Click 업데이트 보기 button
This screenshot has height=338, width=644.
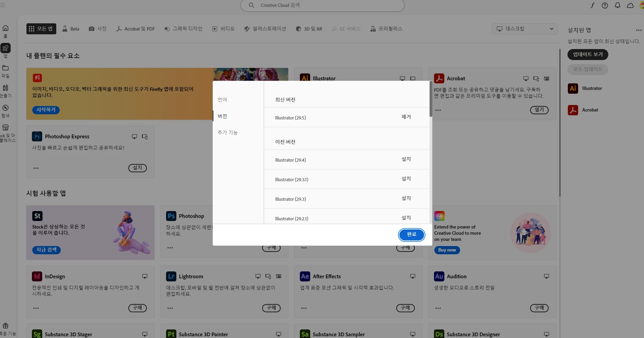pyautogui.click(x=588, y=55)
